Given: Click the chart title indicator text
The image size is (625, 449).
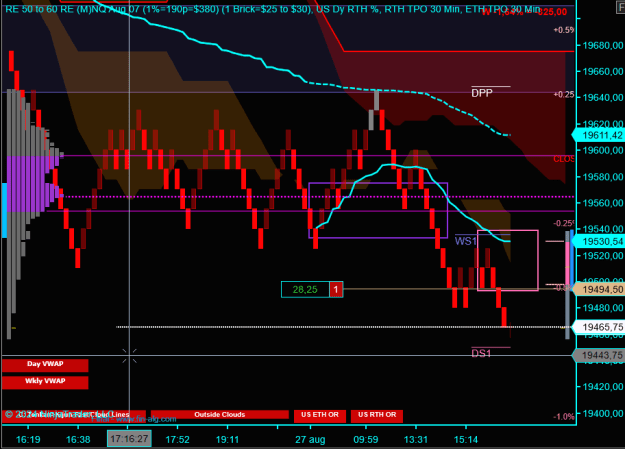Looking at the screenshot, I should pos(272,9).
